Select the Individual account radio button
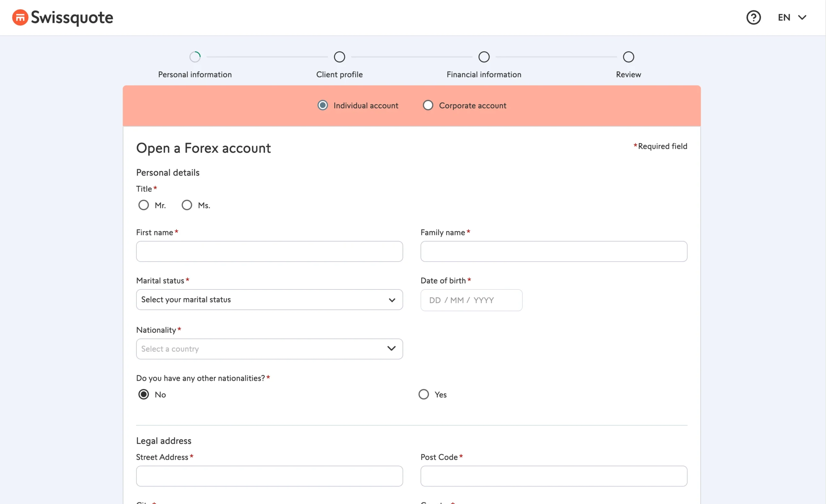 point(322,105)
